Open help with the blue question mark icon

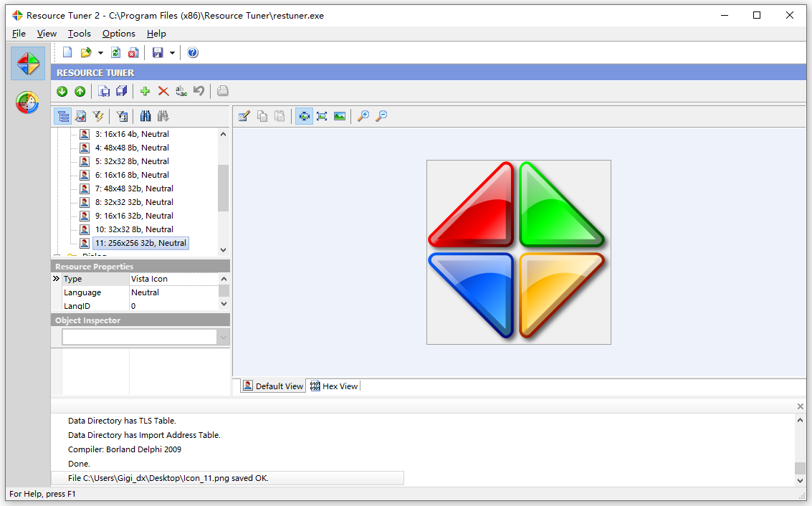coord(193,52)
